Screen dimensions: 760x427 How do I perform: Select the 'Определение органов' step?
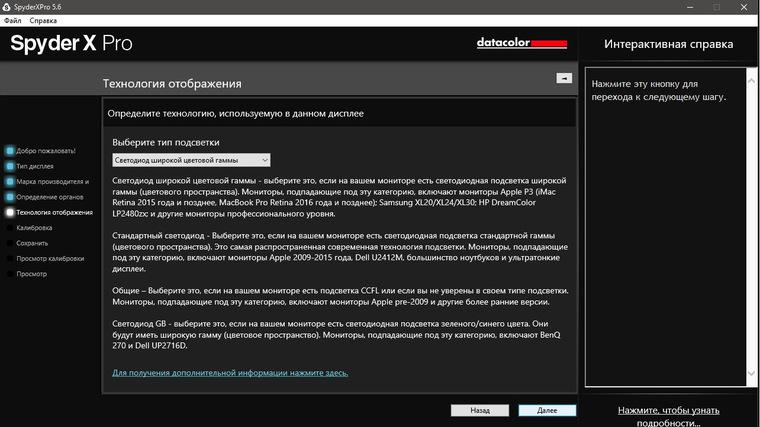49,197
